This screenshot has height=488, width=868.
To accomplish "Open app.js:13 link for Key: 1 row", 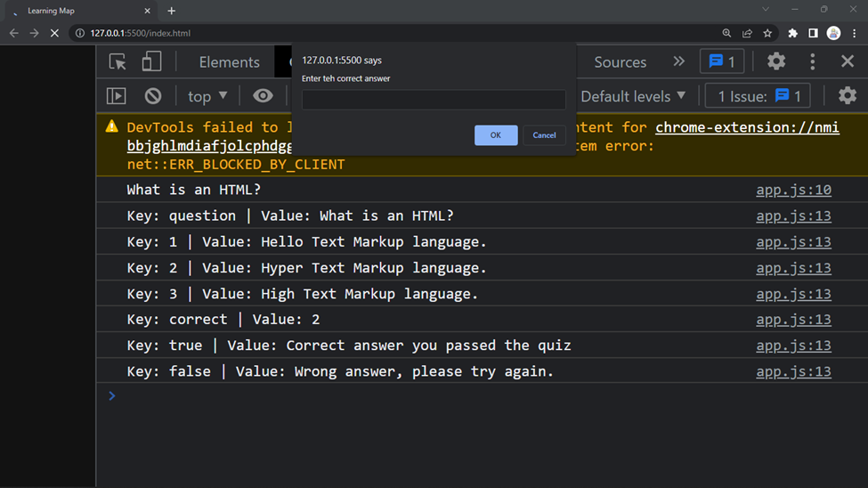I will point(793,242).
